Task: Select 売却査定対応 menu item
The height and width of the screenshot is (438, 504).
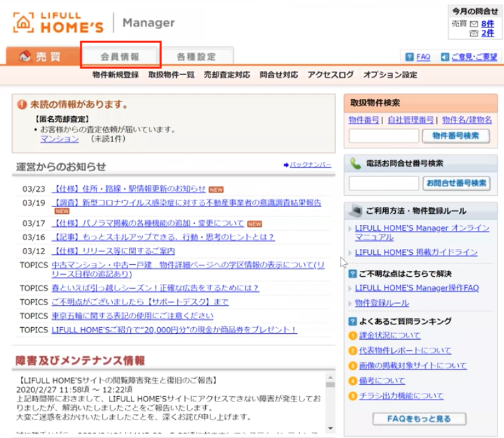Action: pos(227,74)
